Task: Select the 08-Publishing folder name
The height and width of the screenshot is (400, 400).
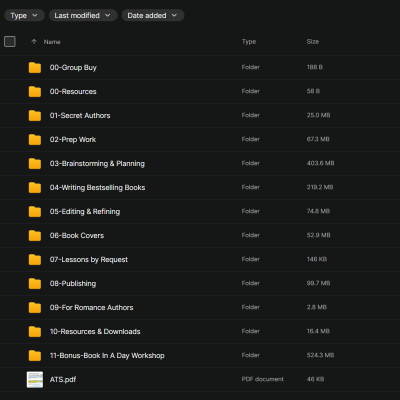Action: click(x=73, y=284)
